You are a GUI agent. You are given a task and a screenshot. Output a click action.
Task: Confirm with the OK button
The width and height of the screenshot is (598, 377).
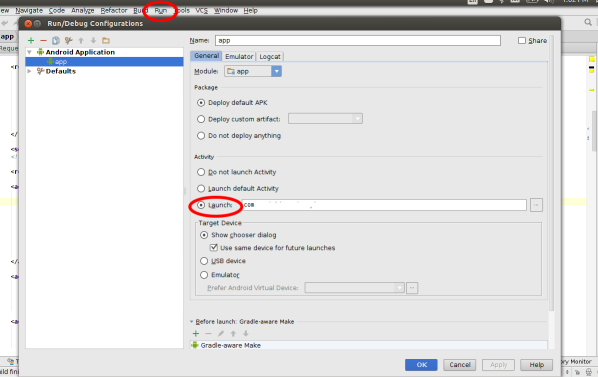pyautogui.click(x=421, y=365)
